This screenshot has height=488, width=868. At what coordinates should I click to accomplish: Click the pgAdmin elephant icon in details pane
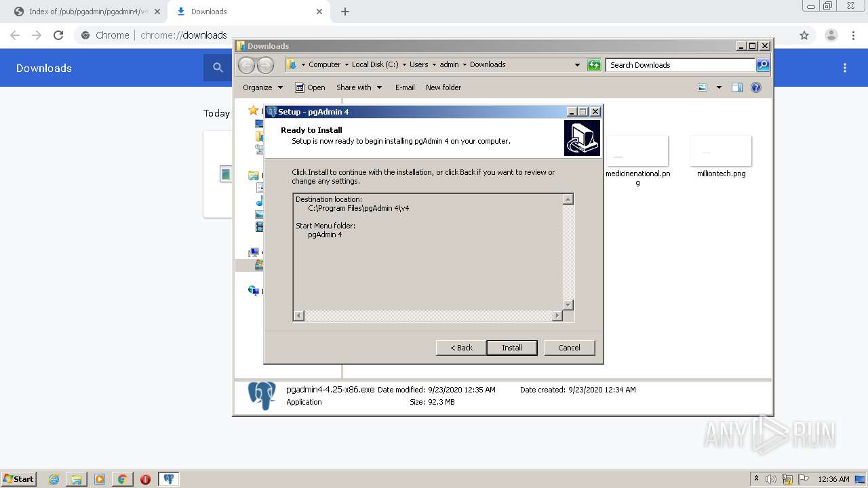coord(262,395)
